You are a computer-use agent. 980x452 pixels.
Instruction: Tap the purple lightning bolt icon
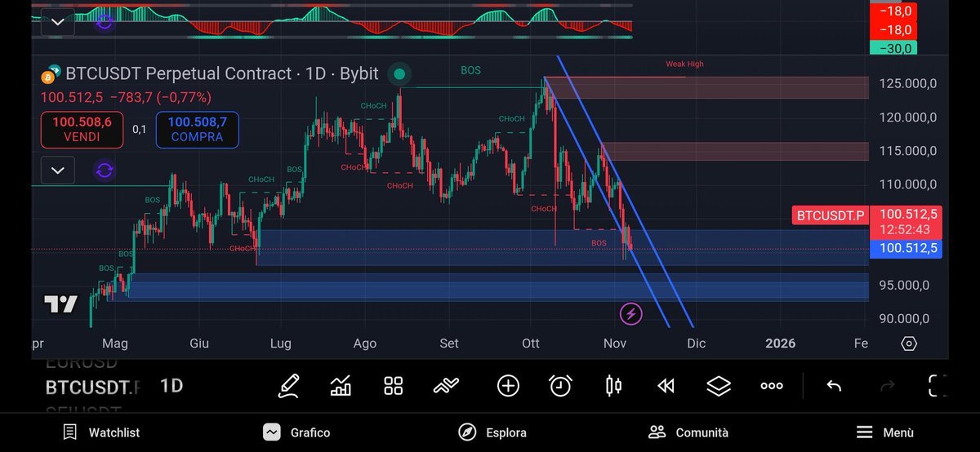point(630,313)
